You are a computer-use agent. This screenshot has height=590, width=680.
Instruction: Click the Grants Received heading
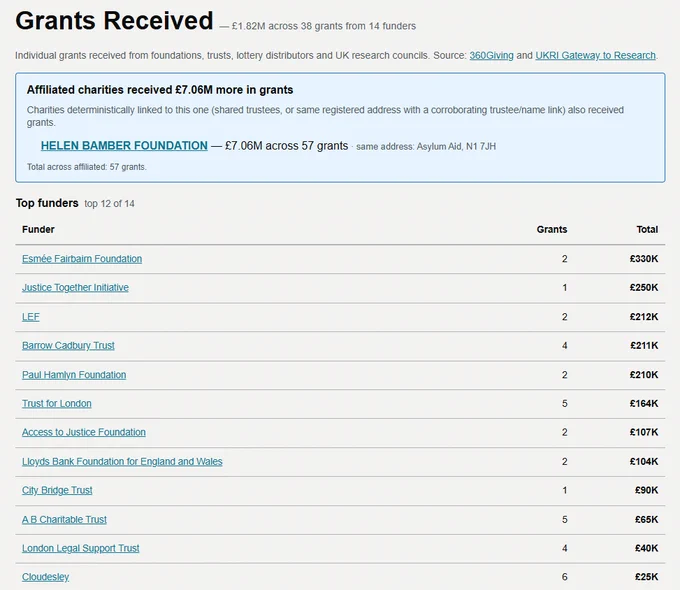tap(114, 20)
